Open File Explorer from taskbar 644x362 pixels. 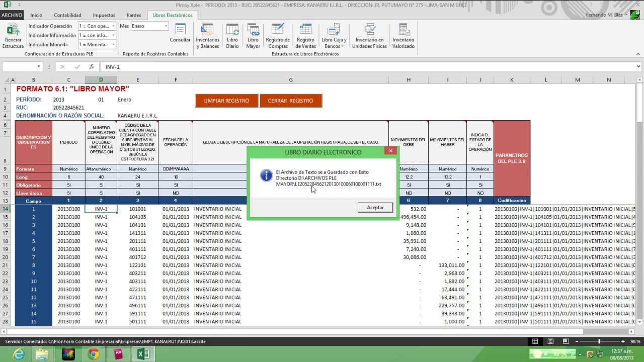tap(42, 354)
